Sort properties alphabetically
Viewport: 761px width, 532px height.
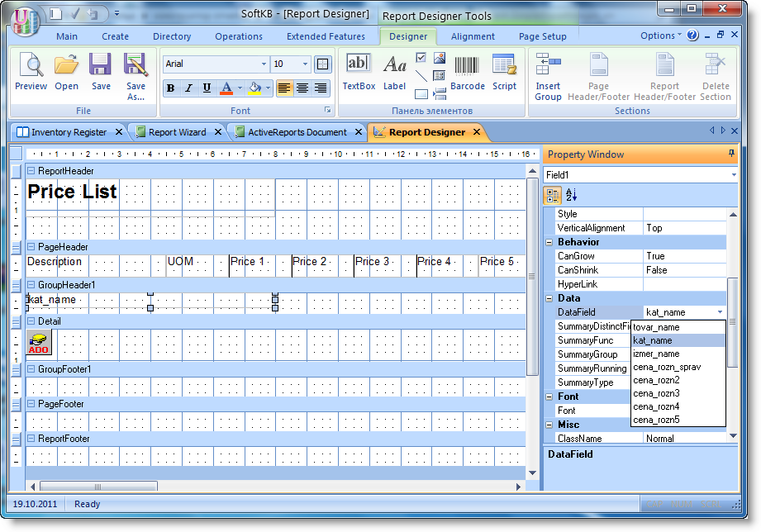(x=571, y=195)
